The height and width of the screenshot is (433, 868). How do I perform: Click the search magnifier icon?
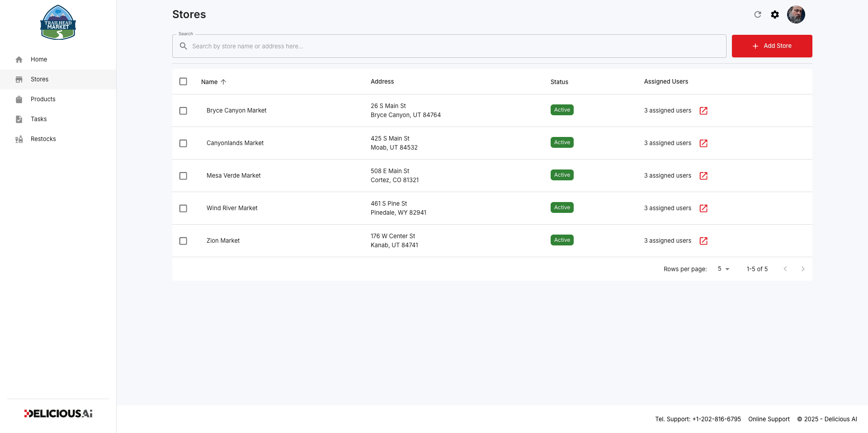(184, 46)
